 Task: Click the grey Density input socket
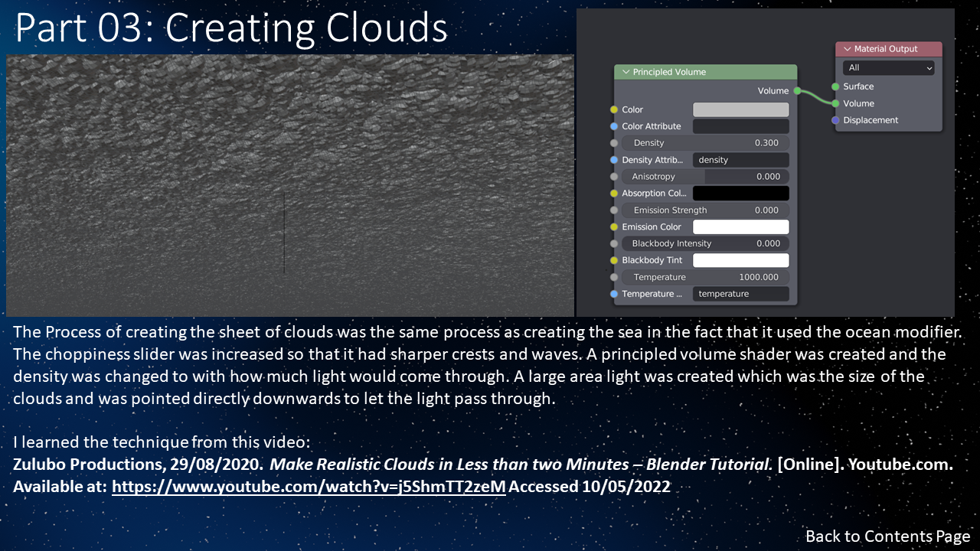click(x=614, y=143)
